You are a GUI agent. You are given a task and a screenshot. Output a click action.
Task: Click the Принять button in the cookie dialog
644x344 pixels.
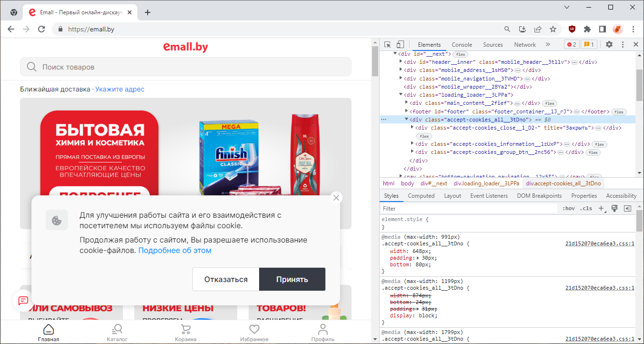coord(292,279)
